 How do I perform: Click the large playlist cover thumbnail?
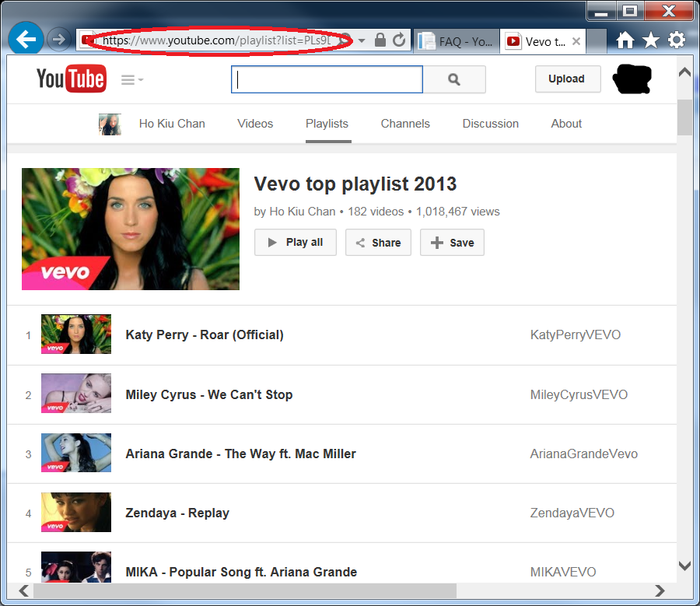131,229
